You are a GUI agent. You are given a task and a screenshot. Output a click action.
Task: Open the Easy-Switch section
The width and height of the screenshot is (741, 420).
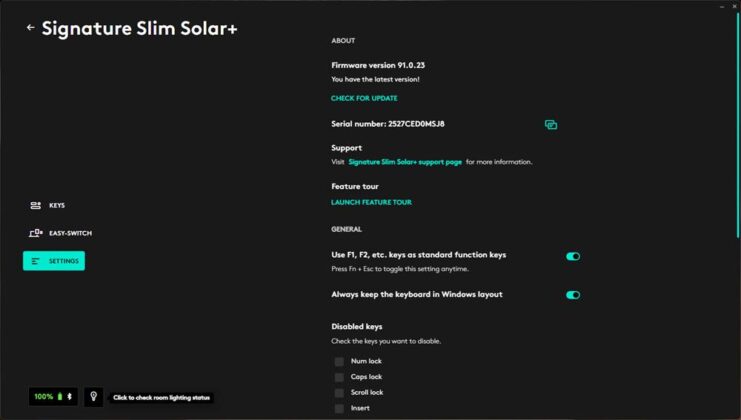(60, 233)
